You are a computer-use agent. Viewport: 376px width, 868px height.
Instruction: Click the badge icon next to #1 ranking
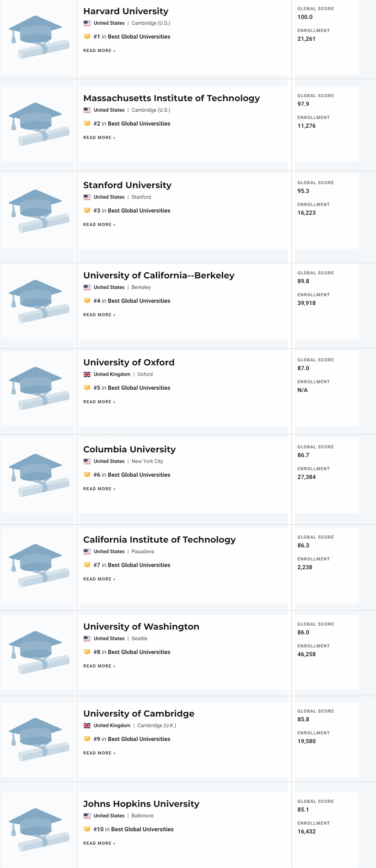(x=87, y=36)
